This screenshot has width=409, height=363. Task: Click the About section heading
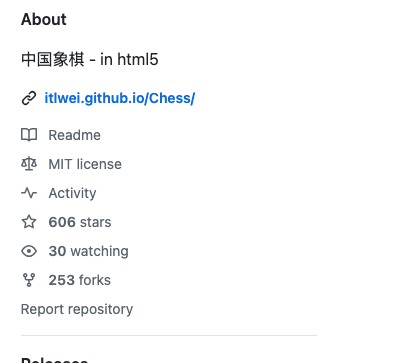coord(44,19)
